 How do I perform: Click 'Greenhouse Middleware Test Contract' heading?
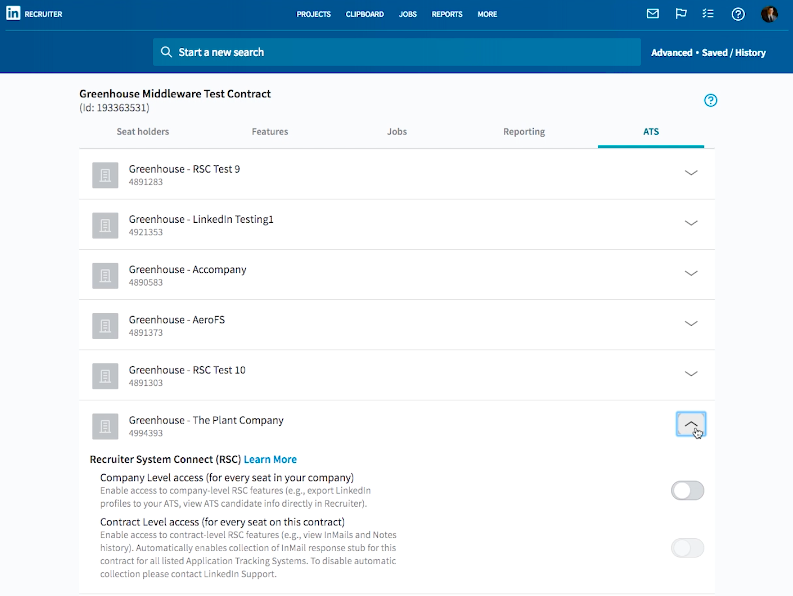pyautogui.click(x=175, y=94)
